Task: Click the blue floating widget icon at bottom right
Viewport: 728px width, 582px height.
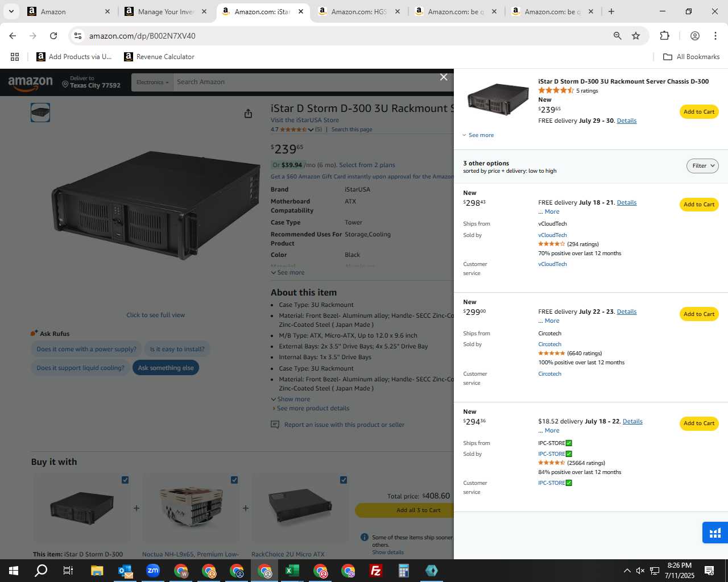Action: point(715,533)
